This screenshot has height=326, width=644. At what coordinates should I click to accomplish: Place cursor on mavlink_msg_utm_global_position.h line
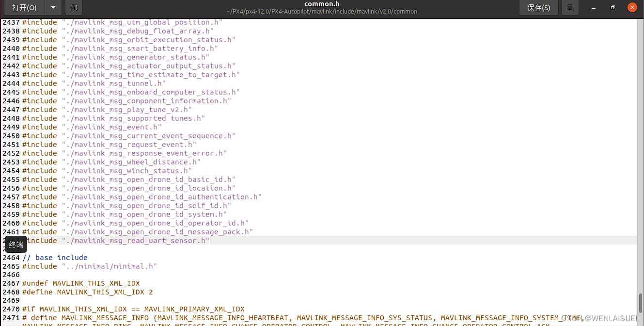point(122,22)
